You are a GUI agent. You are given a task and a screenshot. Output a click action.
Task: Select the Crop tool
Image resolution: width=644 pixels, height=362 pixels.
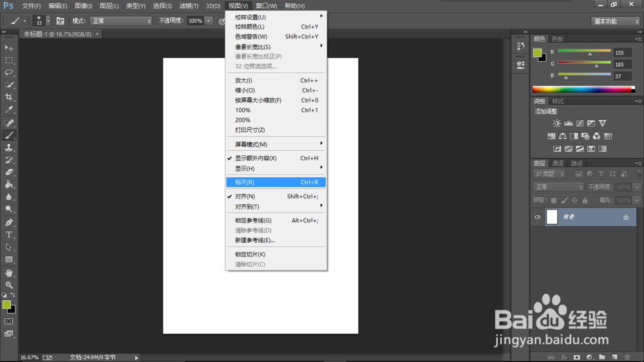click(8, 97)
